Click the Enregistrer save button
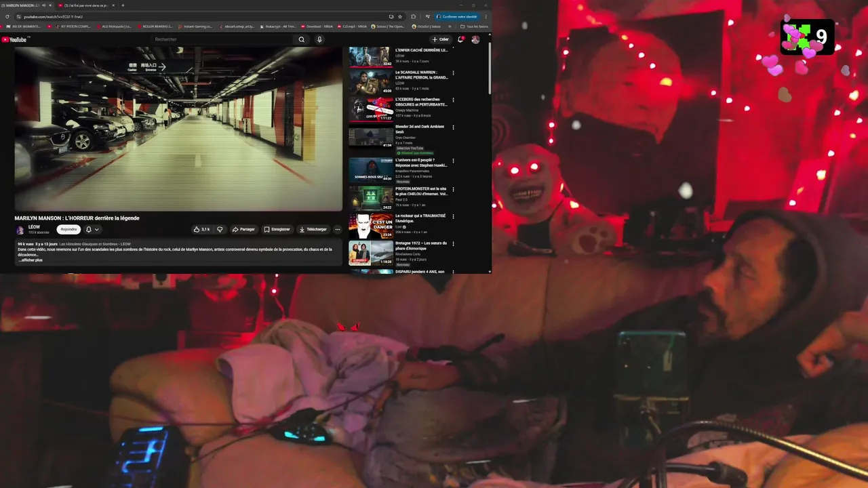The width and height of the screenshot is (868, 488). click(x=277, y=229)
